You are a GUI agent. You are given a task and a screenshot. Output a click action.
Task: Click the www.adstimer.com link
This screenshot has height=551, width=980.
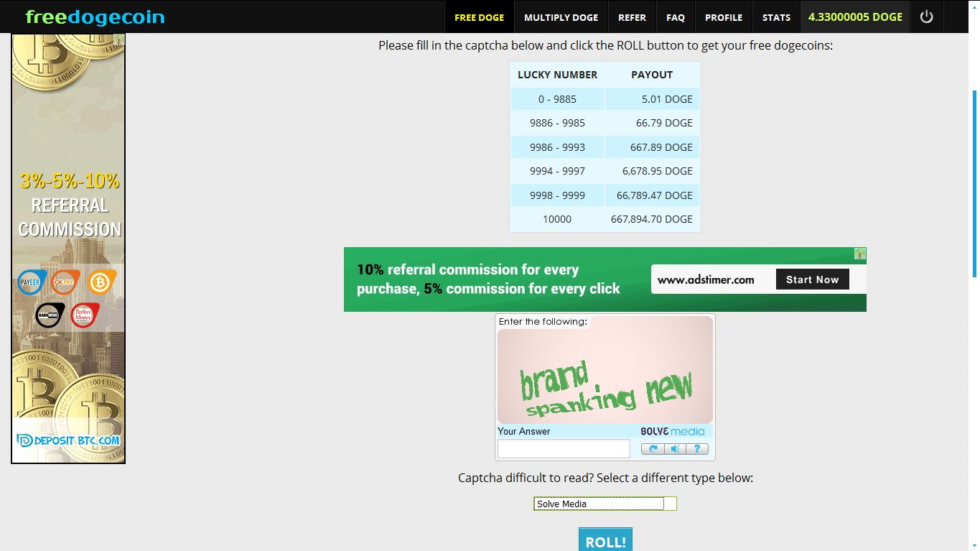pyautogui.click(x=706, y=280)
